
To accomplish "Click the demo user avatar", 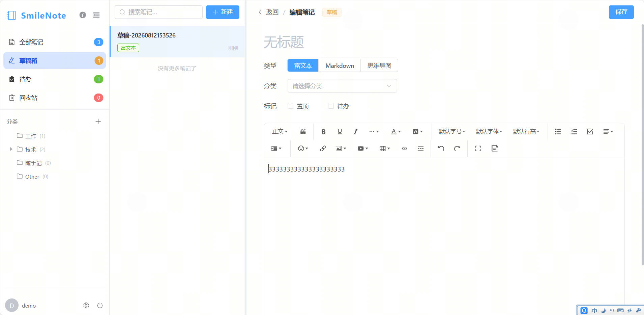I will (x=12, y=305).
